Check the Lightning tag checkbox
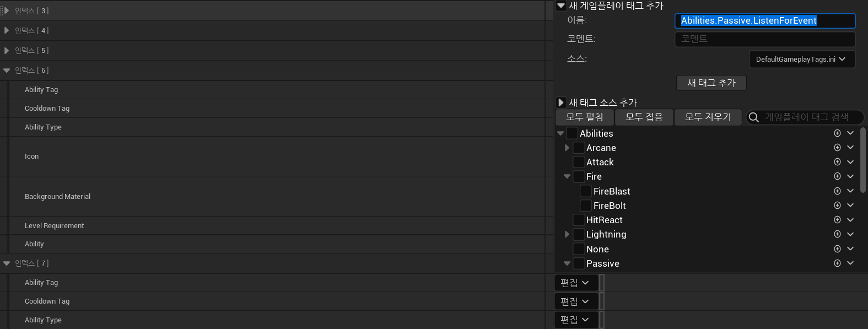The image size is (868, 329). tap(579, 234)
